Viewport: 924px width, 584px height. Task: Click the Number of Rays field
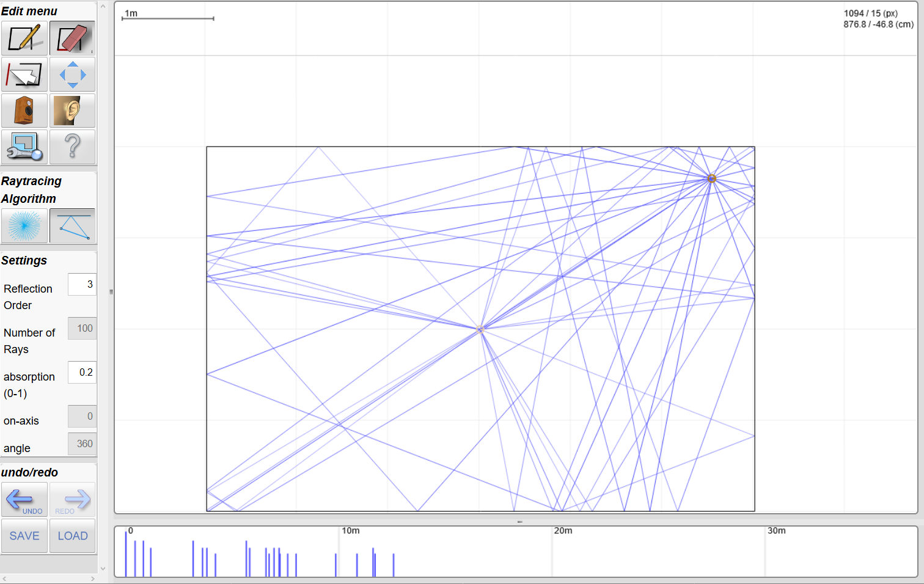(x=82, y=329)
